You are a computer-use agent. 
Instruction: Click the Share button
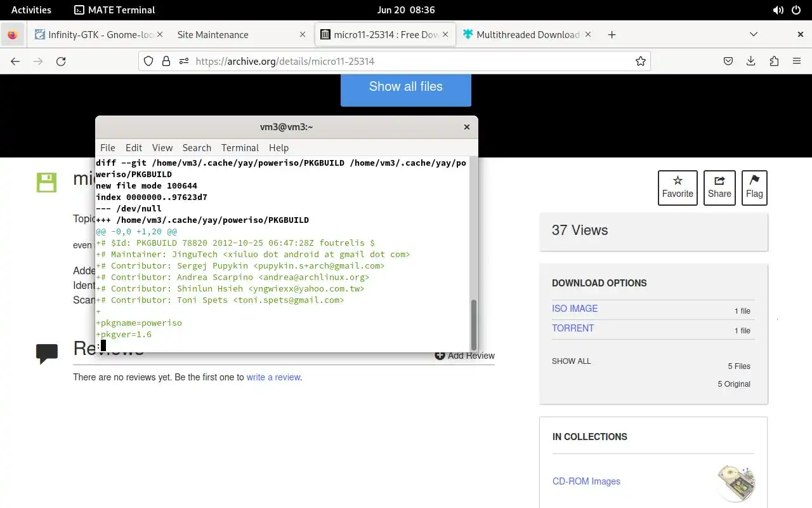click(x=719, y=188)
